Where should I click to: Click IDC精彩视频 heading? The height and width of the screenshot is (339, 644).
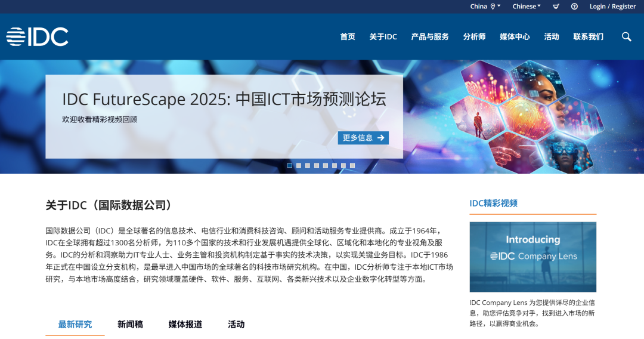(x=493, y=203)
